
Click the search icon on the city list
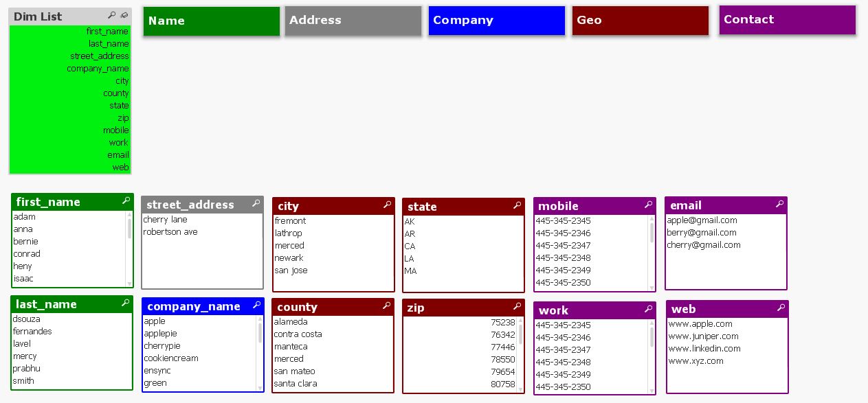[x=386, y=205]
